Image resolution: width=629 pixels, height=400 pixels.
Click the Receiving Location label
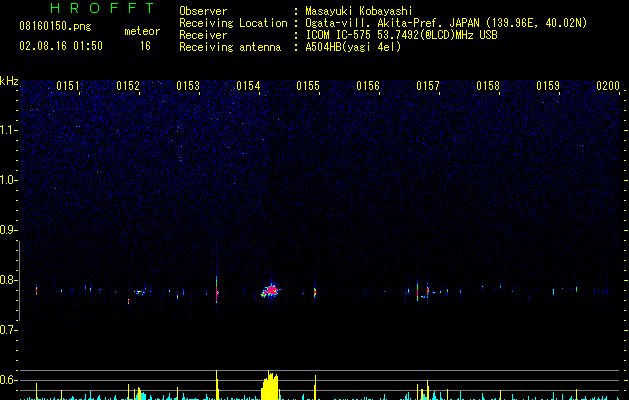(233, 23)
